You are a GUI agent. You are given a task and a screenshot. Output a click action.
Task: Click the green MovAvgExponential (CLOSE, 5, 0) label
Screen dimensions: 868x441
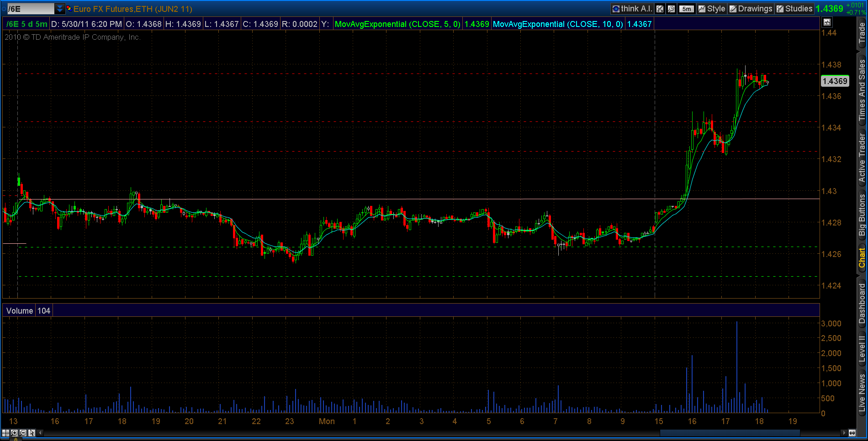pyautogui.click(x=397, y=24)
